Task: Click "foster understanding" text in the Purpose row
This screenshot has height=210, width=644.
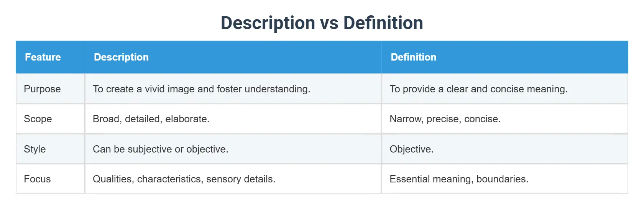Action: pos(263,89)
